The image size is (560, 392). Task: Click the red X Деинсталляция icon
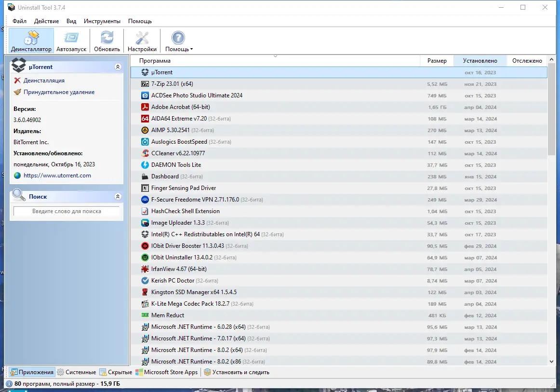click(18, 80)
